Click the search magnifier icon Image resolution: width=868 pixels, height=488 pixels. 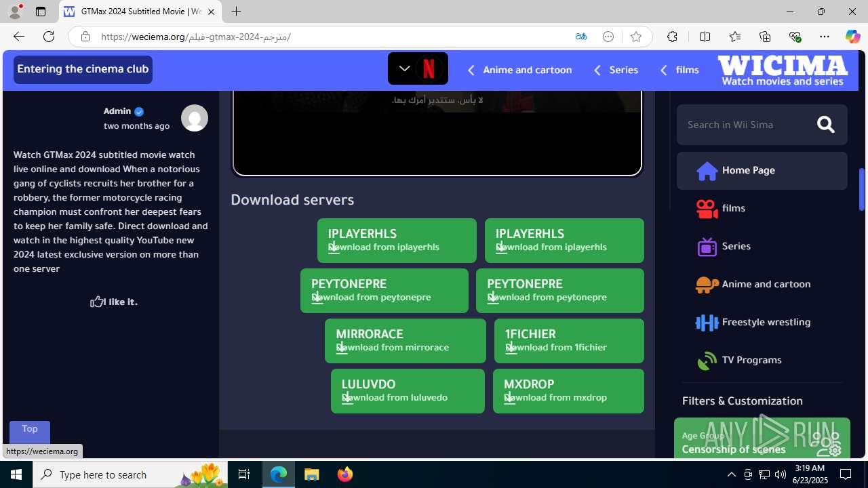(825, 125)
